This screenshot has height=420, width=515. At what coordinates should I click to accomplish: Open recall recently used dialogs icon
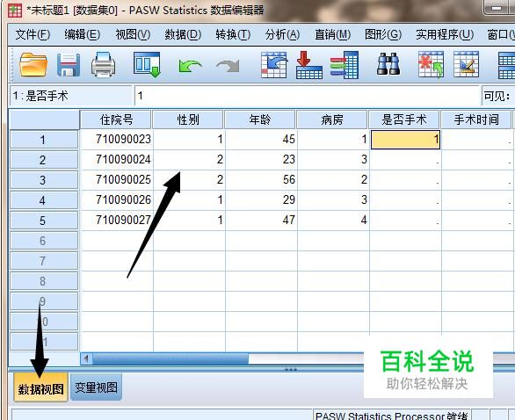pyautogui.click(x=147, y=65)
